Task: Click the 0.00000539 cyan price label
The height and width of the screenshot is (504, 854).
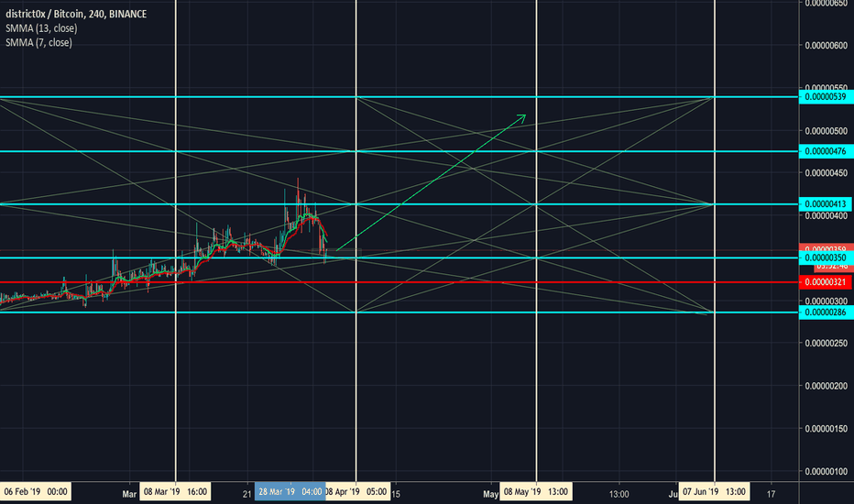Action: 826,96
